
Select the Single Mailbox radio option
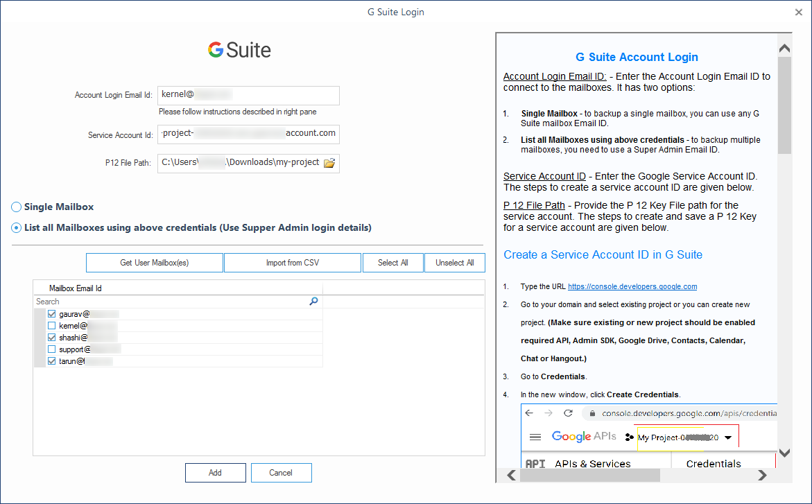coord(17,207)
